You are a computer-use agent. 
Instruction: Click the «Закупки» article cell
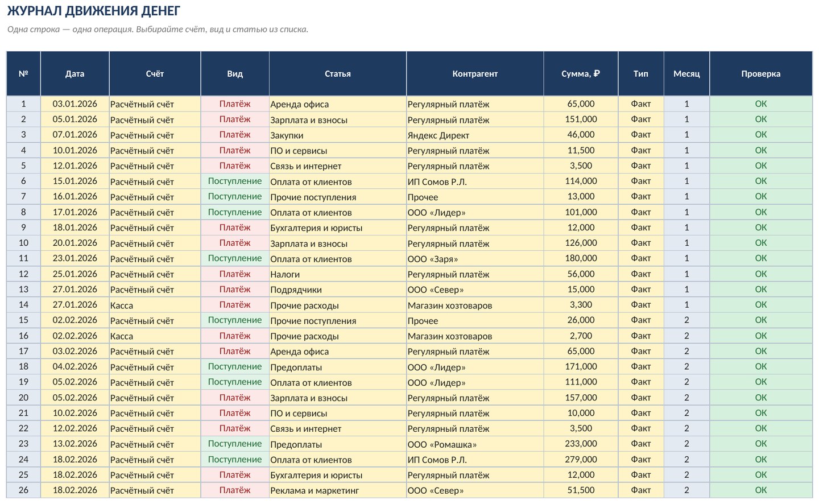click(338, 135)
